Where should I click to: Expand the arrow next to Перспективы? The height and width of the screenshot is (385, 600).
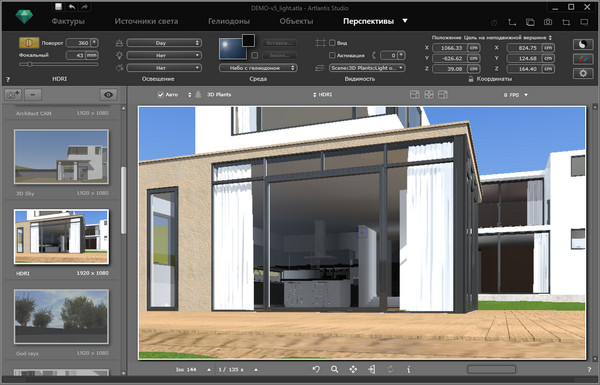(x=405, y=21)
